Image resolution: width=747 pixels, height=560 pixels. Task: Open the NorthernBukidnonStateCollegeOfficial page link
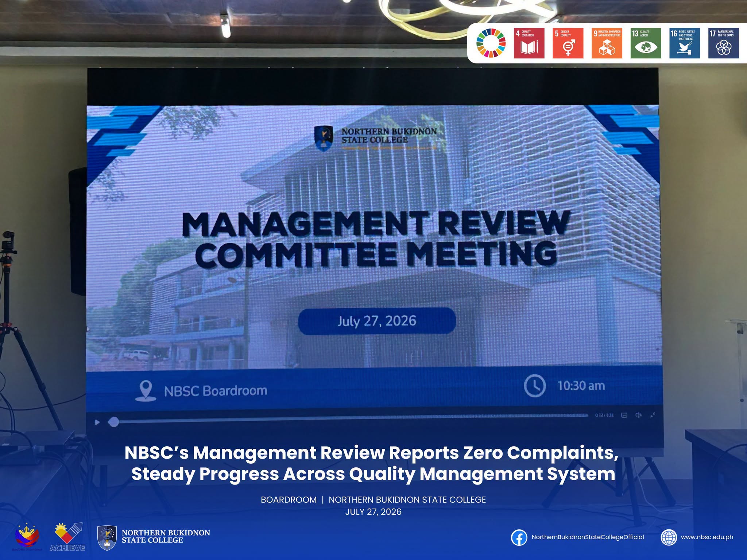click(588, 537)
